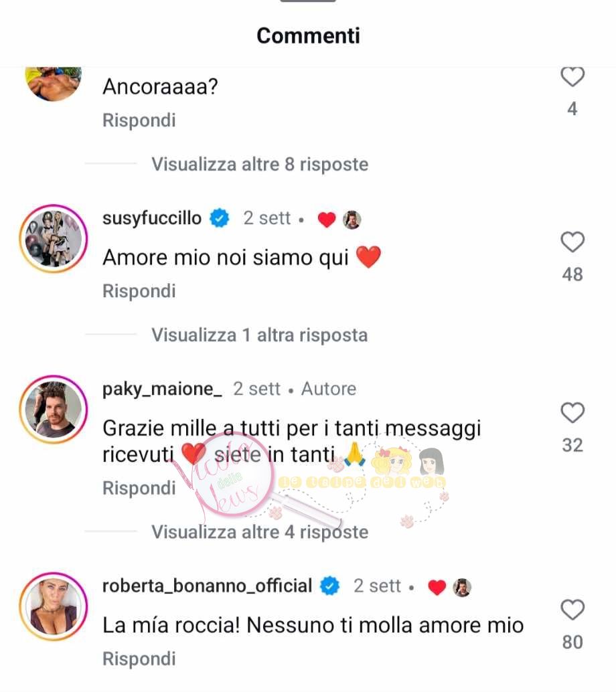
Task: Open the susyfuccillo username link
Action: [x=152, y=218]
